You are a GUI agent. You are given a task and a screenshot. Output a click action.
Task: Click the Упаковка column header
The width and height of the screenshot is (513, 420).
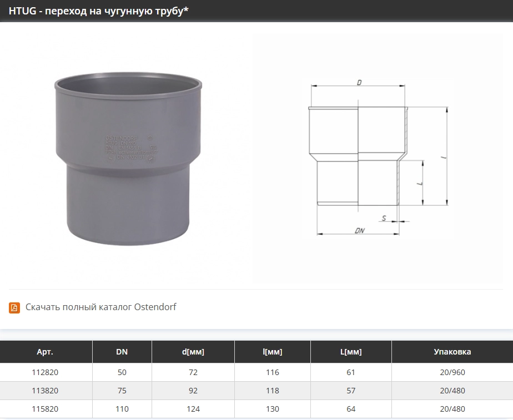(x=452, y=352)
